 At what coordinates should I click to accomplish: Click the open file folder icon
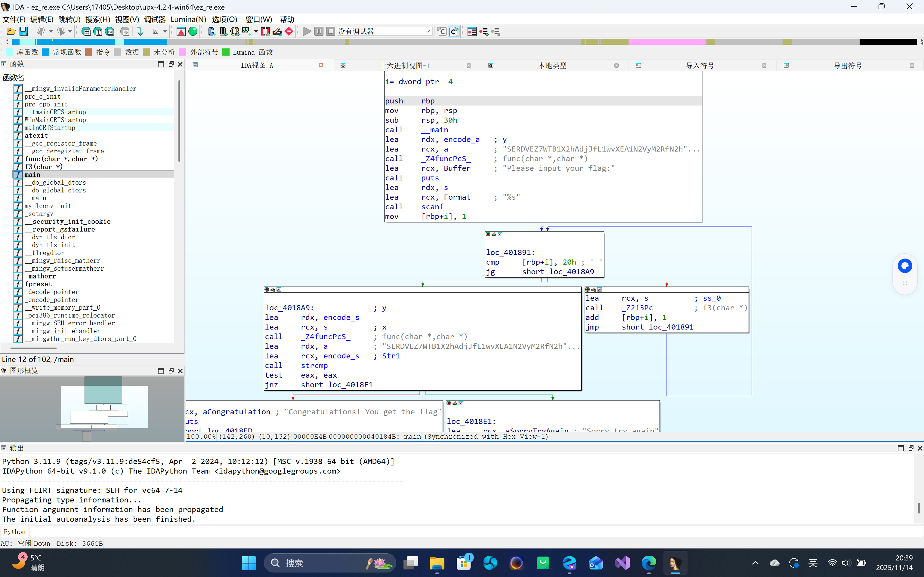point(11,31)
